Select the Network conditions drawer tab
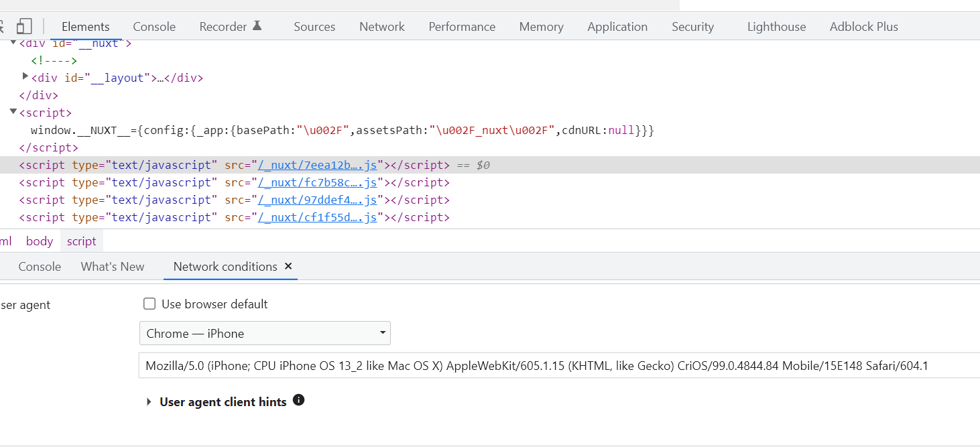This screenshot has width=980, height=447. (225, 267)
